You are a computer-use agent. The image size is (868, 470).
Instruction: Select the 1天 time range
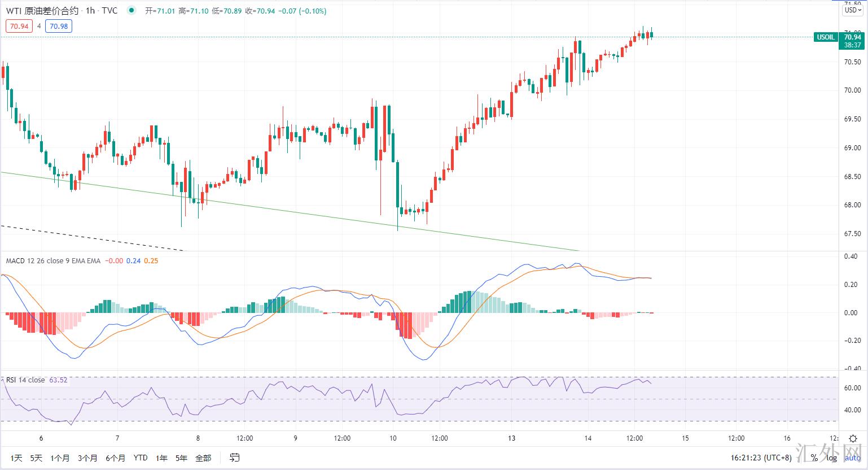point(17,458)
